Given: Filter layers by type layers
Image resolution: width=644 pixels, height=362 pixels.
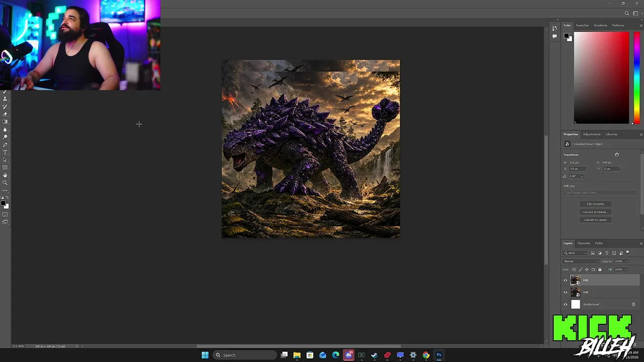Looking at the screenshot, I should coord(607,253).
